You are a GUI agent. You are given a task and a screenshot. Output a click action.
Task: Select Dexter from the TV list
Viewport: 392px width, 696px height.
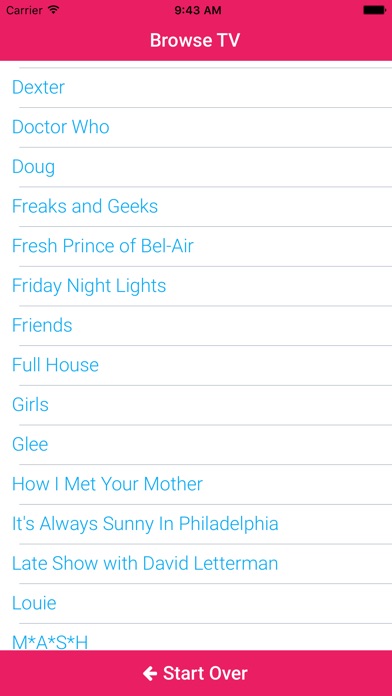[x=196, y=87]
